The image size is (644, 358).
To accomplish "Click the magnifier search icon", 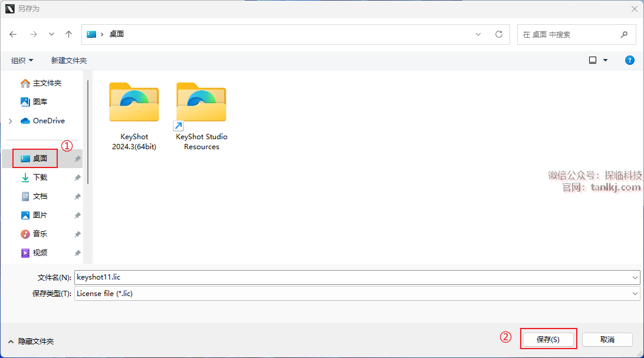I will pyautogui.click(x=624, y=34).
